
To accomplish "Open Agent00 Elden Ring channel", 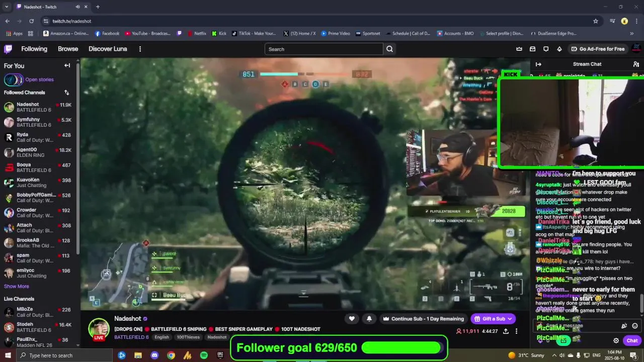I will tap(38, 152).
